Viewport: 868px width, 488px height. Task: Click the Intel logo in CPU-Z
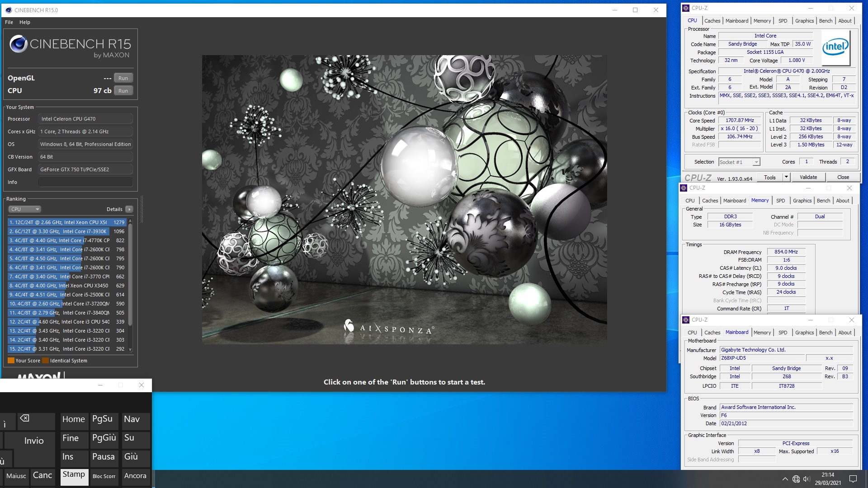835,47
